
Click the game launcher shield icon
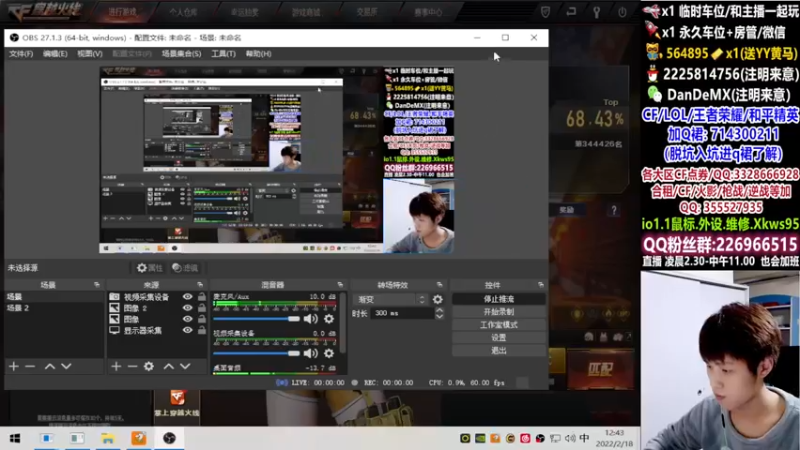point(545,12)
